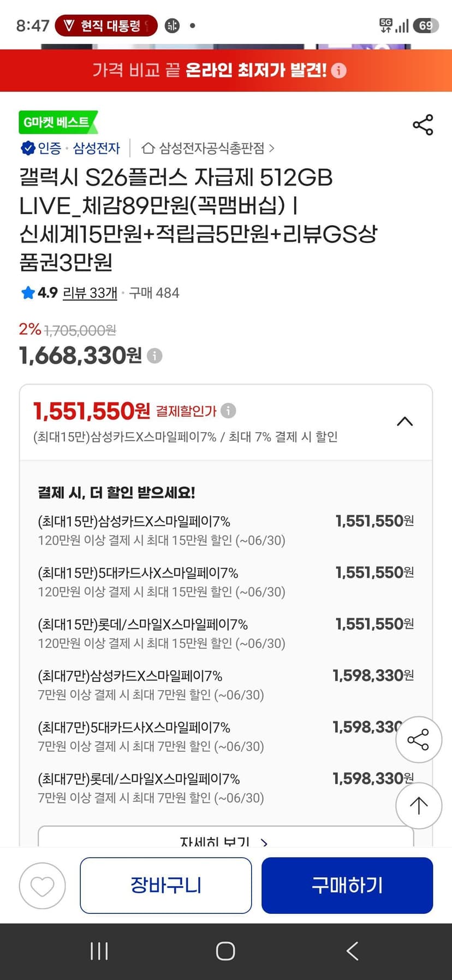Tap 구매하기 buy button

coord(347,885)
